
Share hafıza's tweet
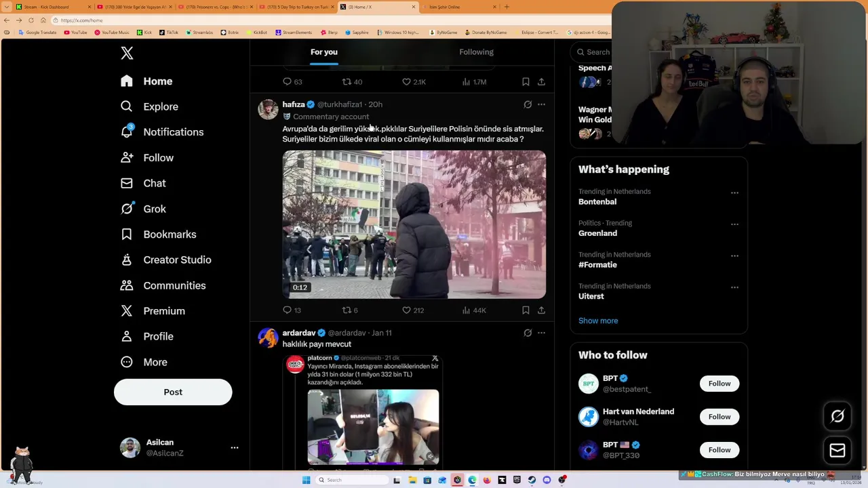541,310
